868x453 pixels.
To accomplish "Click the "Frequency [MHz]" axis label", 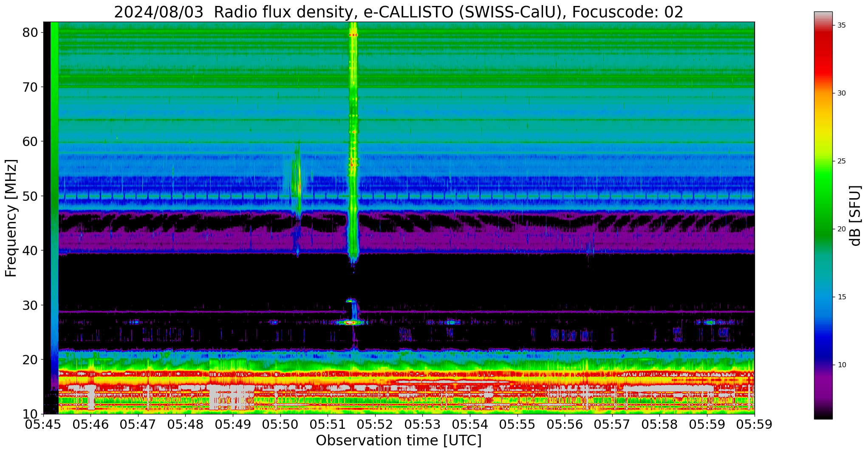I will coord(11,218).
